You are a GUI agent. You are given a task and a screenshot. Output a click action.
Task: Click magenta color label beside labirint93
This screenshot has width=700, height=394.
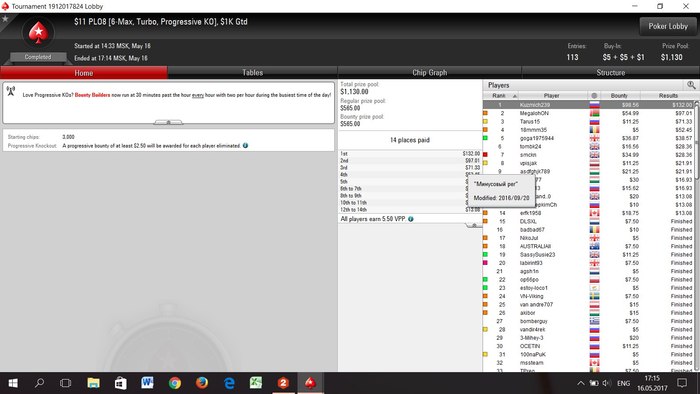[x=485, y=263]
